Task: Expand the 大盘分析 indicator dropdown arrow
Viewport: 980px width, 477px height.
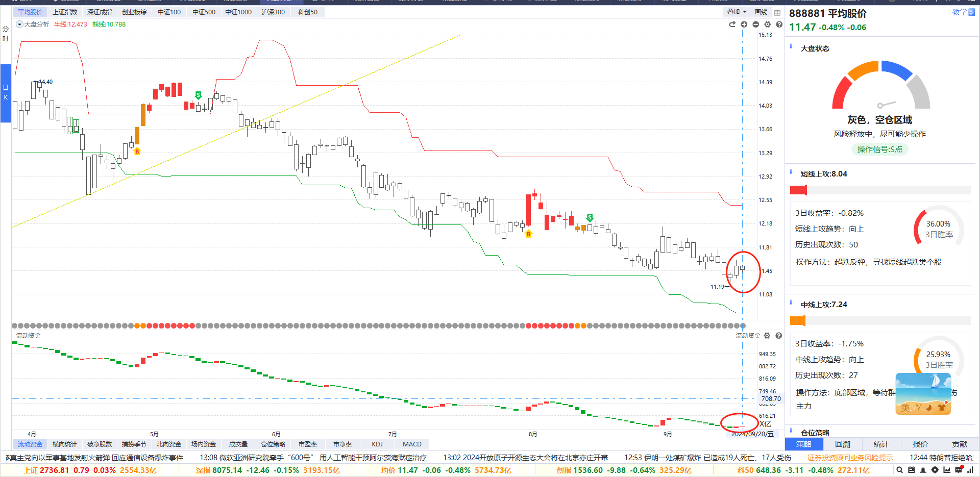Action: (x=19, y=24)
